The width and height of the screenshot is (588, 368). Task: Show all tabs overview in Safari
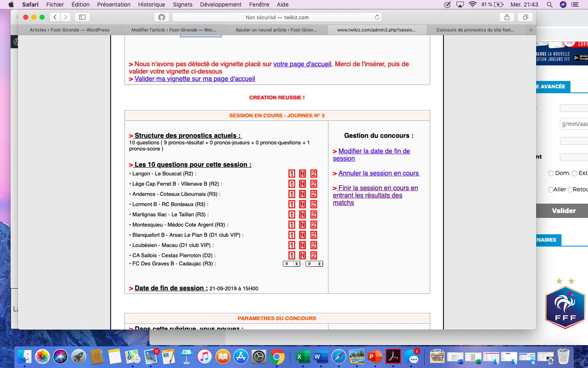tap(526, 17)
